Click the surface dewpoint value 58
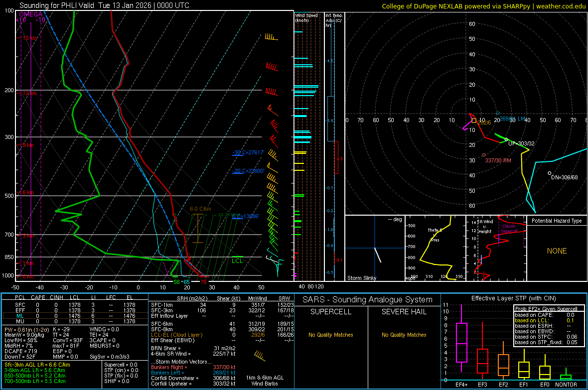The image size is (588, 390). coord(176,282)
